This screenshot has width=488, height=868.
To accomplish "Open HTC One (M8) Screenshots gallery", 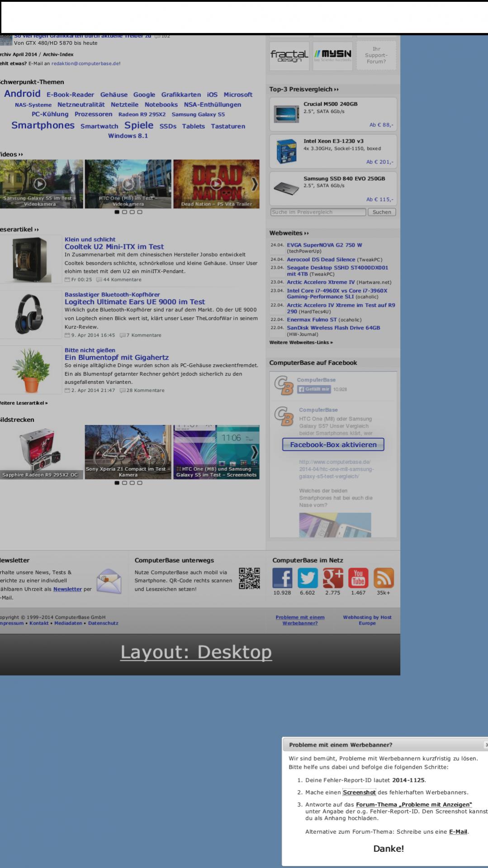I will (216, 452).
